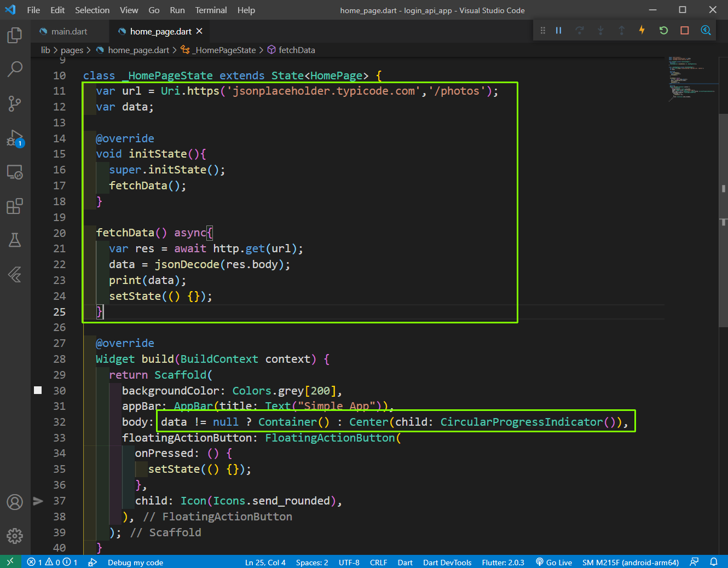Restart the debug session
The width and height of the screenshot is (728, 568).
pos(663,31)
